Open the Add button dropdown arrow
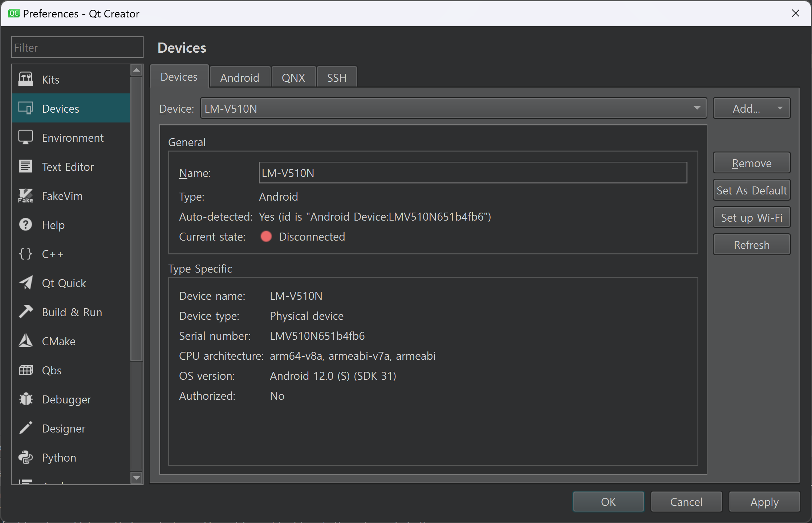This screenshot has width=812, height=523. click(x=780, y=108)
